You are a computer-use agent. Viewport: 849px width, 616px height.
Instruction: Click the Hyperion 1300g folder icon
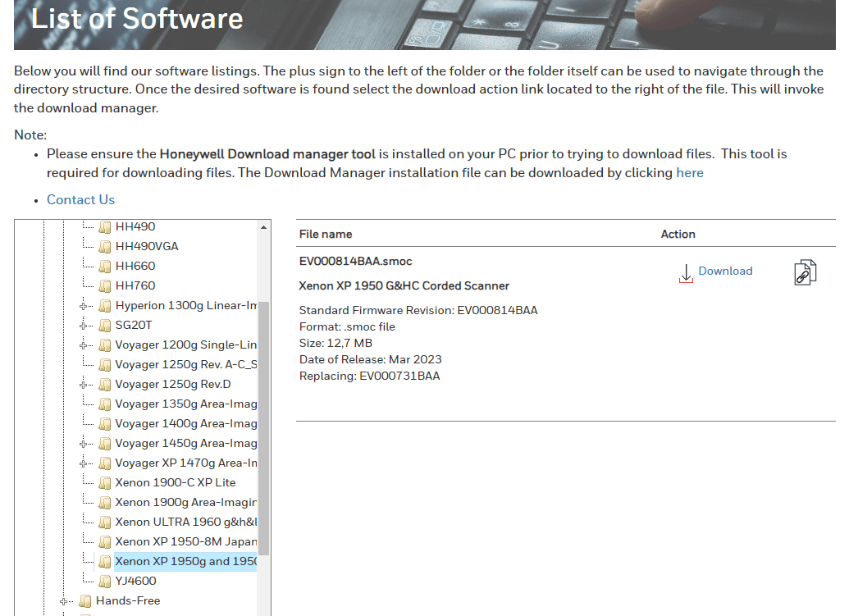(105, 306)
